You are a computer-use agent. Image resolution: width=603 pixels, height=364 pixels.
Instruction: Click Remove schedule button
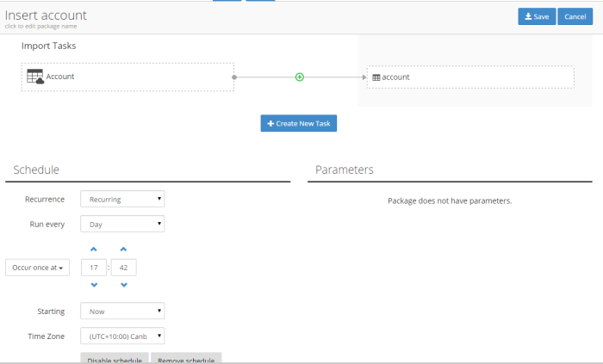(186, 358)
